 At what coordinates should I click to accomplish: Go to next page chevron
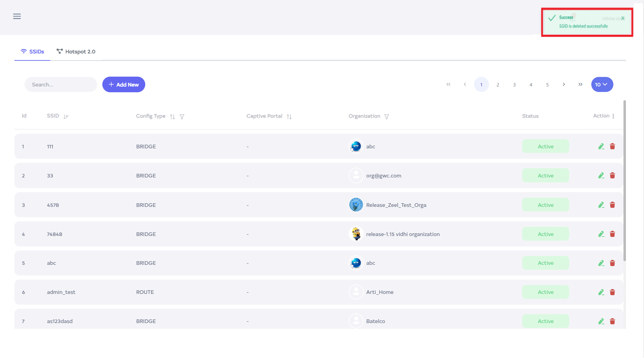pyautogui.click(x=564, y=84)
